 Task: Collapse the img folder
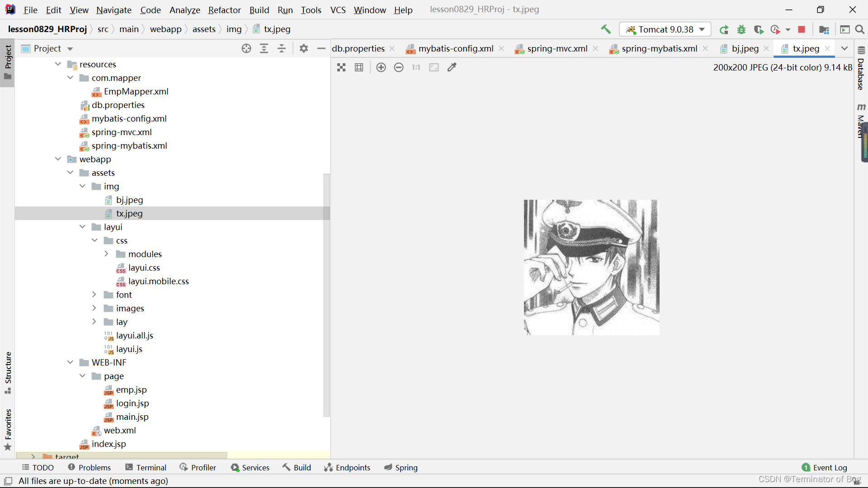[82, 186]
